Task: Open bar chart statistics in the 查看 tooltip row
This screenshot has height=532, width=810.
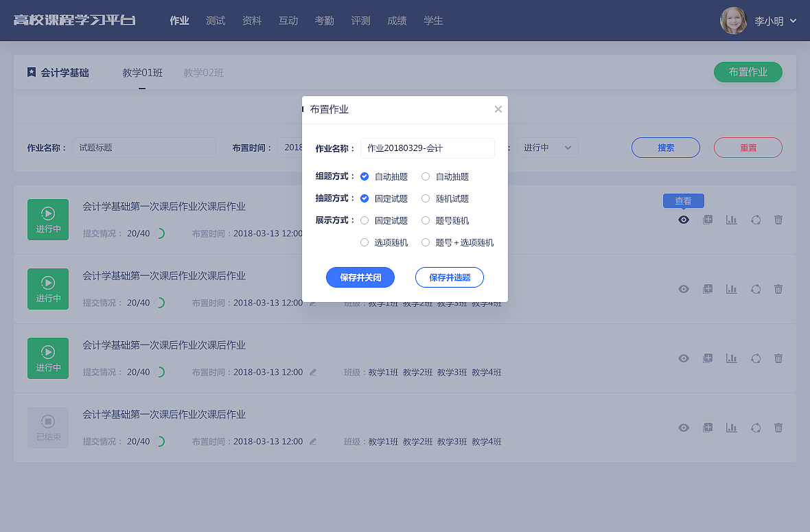Action: click(x=732, y=220)
